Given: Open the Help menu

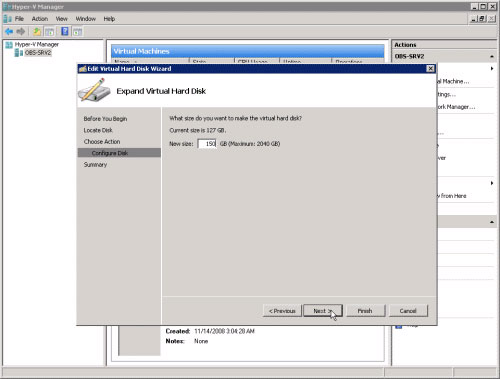Looking at the screenshot, I should (109, 19).
